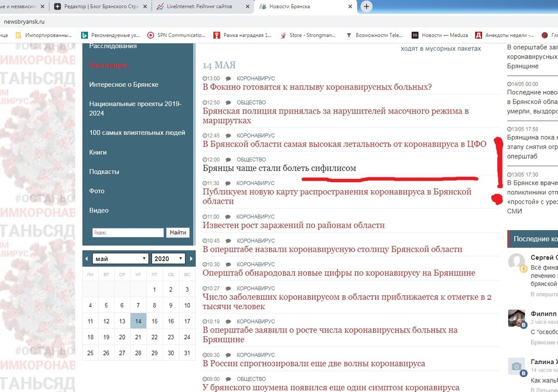This screenshot has height=392, width=558.
Task: Open article У брянского шоумена симптом
Action: tap(331, 387)
